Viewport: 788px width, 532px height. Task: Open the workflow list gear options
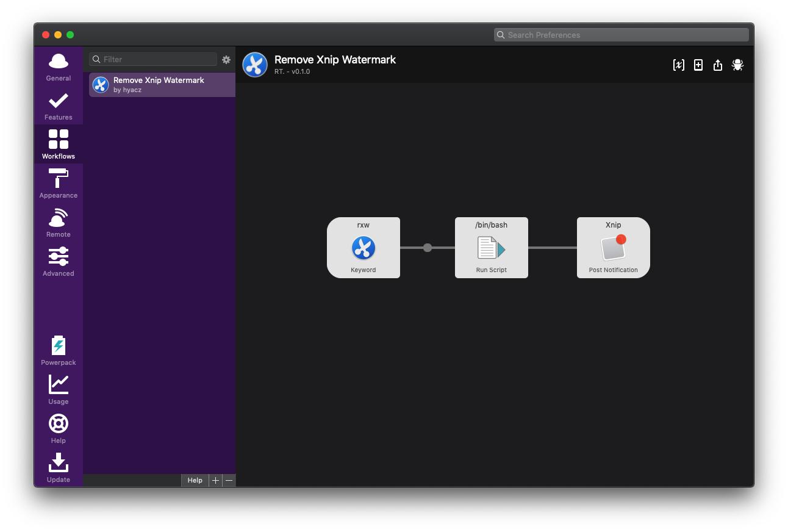pos(226,59)
